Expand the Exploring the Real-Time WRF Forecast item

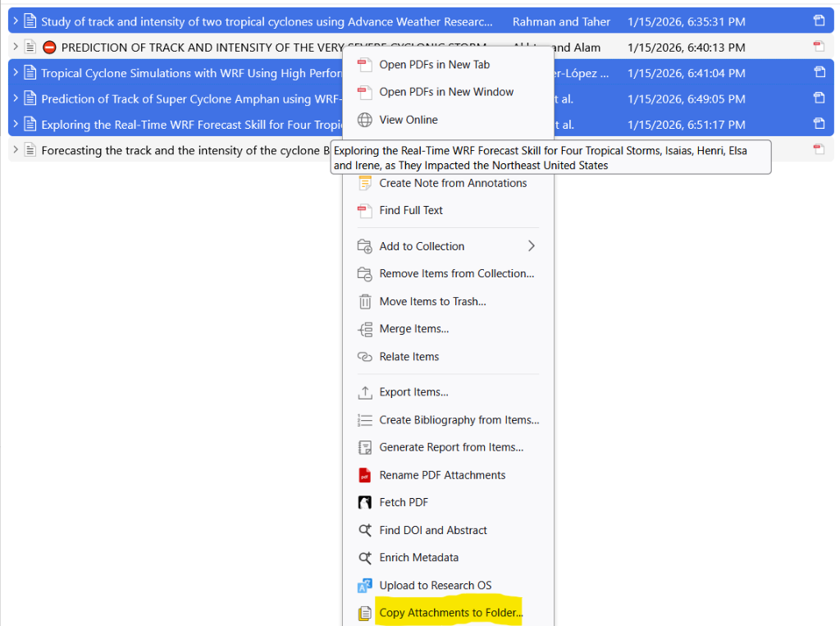(16, 125)
